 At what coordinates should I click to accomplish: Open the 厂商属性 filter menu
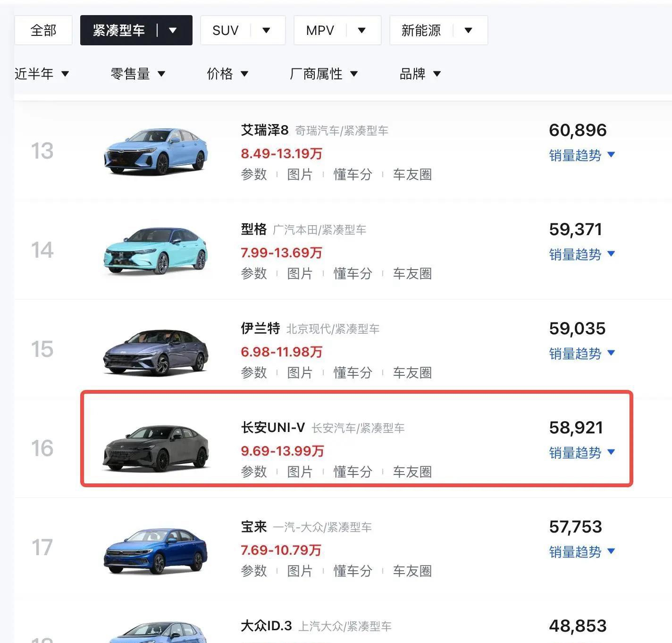[323, 74]
